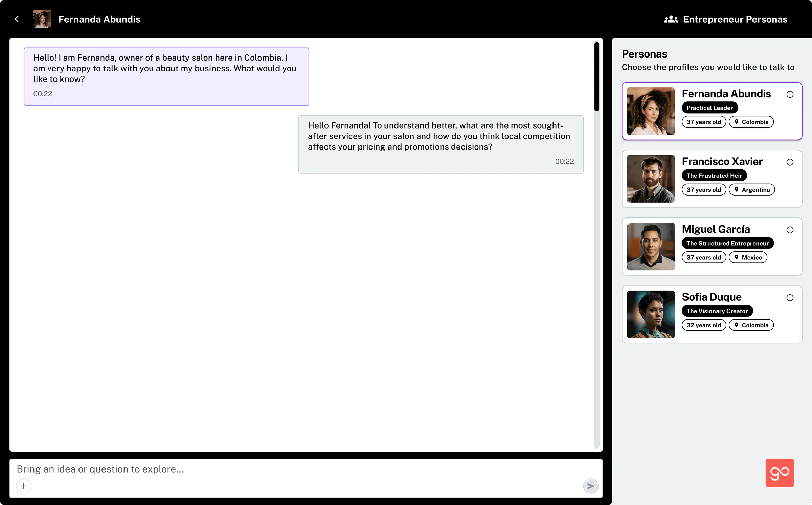Open info for Sofia Duque

coord(790,298)
